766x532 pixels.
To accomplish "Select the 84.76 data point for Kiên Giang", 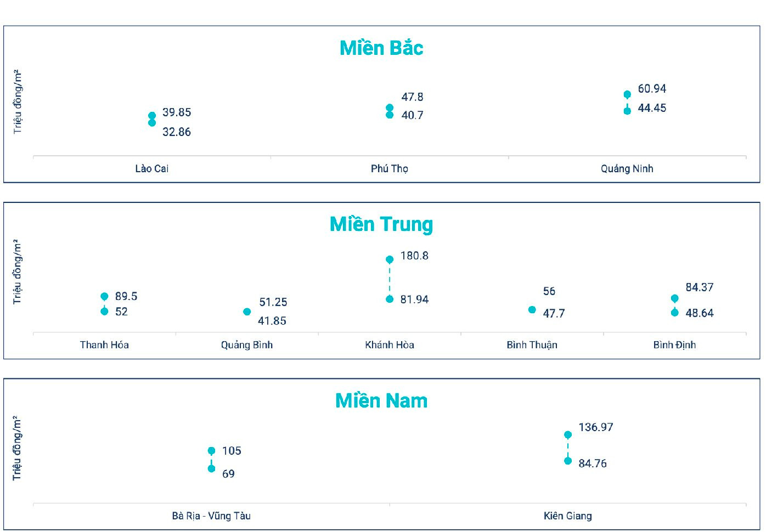I will click(568, 461).
